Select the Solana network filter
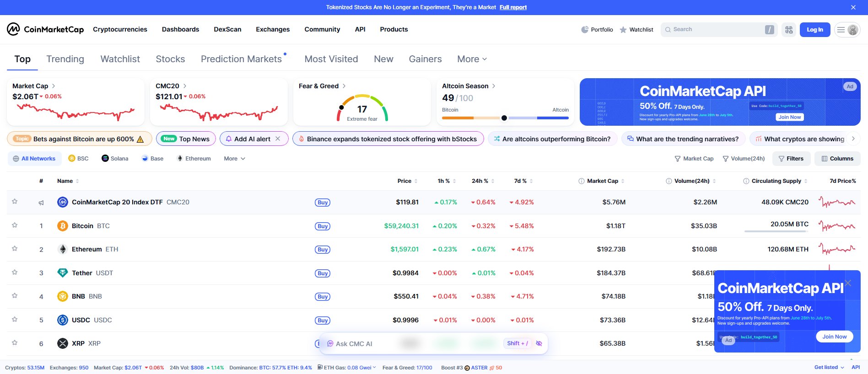Image resolution: width=868 pixels, height=374 pixels. pyautogui.click(x=115, y=159)
